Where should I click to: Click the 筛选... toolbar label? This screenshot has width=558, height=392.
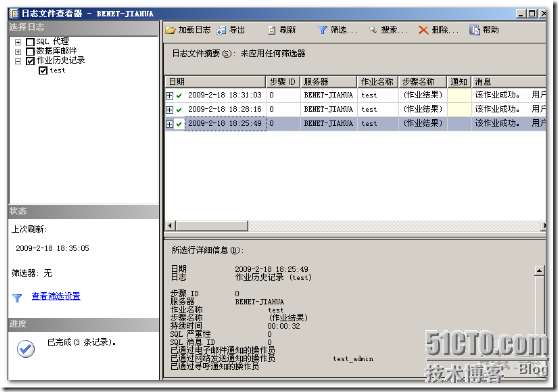[343, 30]
